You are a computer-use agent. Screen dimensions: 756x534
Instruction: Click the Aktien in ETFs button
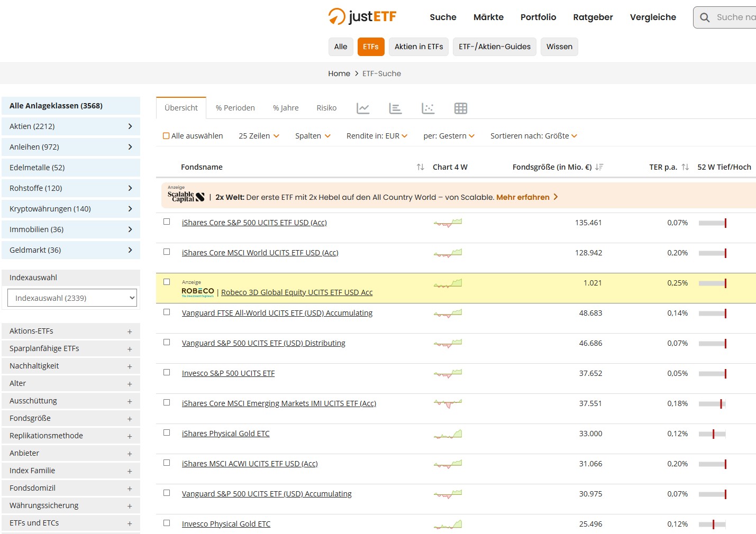click(x=419, y=47)
